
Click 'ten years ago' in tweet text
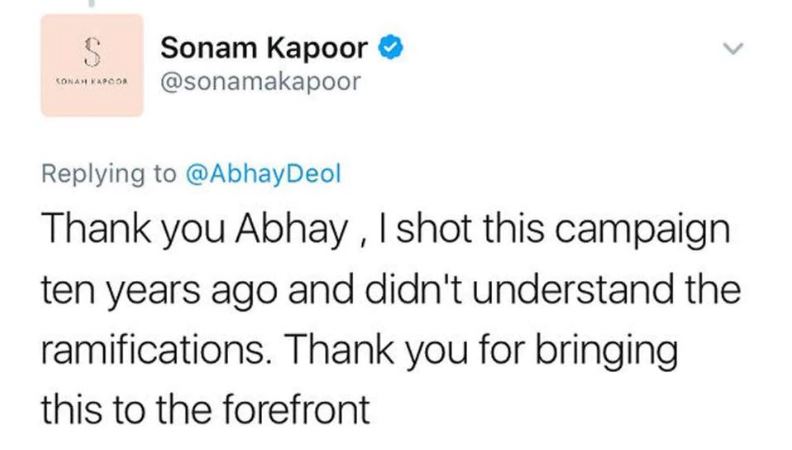click(159, 291)
